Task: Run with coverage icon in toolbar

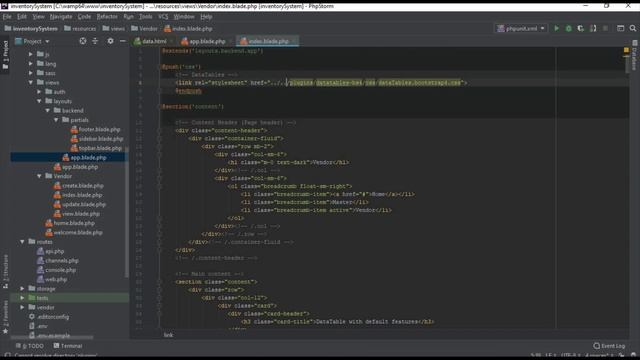Action: [580, 28]
